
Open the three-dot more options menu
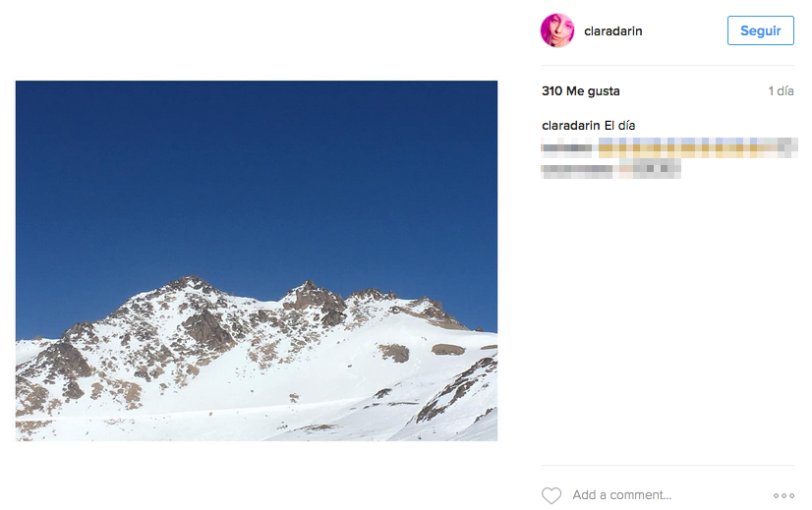tap(783, 495)
